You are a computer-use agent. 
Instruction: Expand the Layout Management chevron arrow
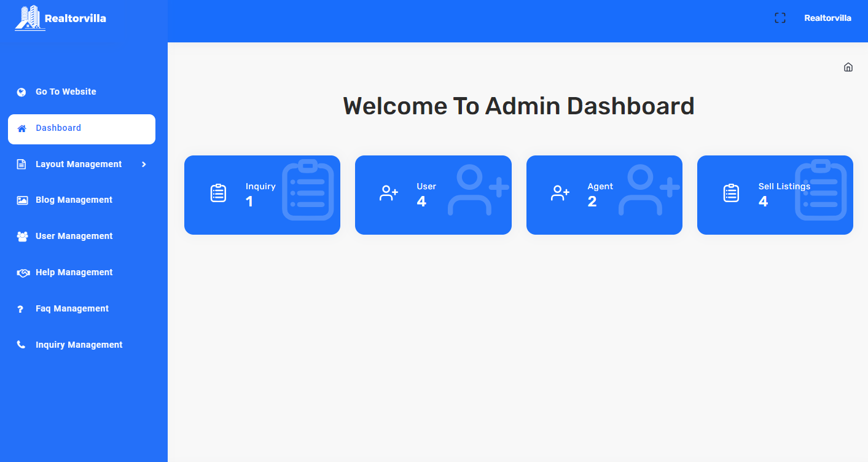144,164
